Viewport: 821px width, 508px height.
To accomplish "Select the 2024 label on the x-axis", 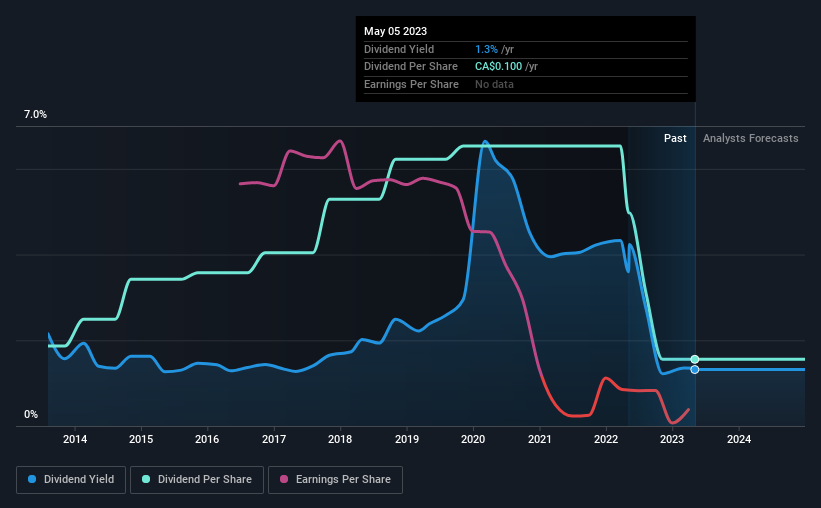I will 739,439.
